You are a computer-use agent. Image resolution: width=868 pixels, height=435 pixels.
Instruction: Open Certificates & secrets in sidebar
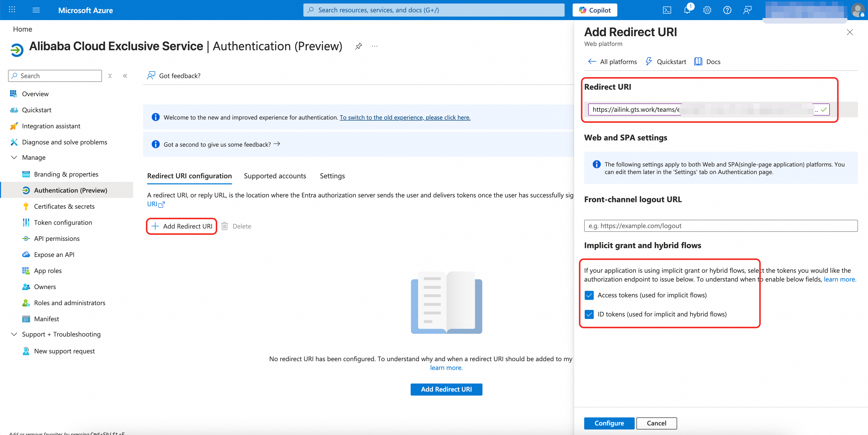coord(64,206)
